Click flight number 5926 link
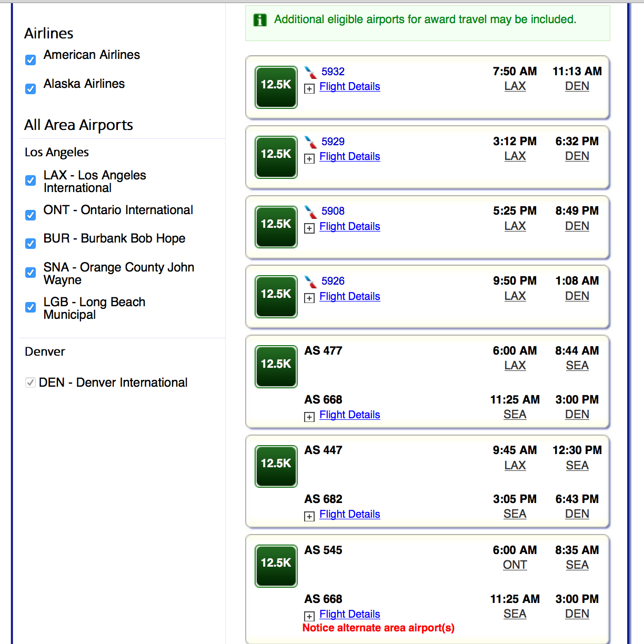Viewport: 644px width, 644px height. pos(333,281)
